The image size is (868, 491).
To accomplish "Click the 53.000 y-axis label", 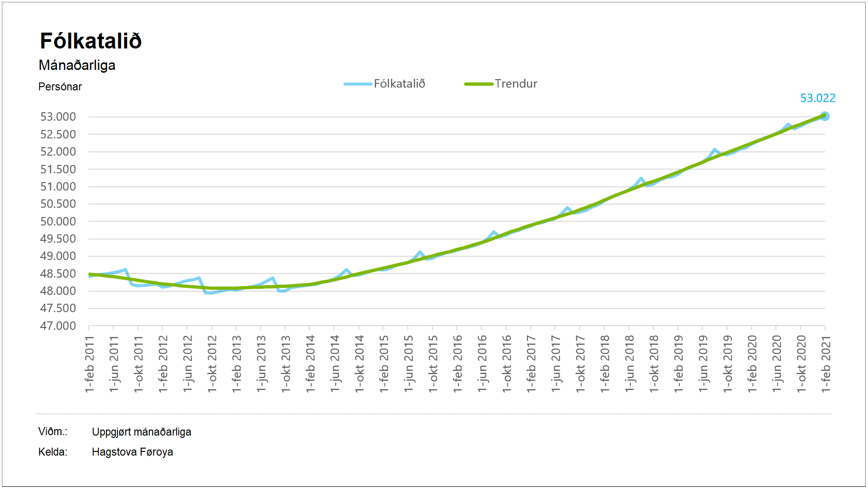I will pyautogui.click(x=58, y=117).
